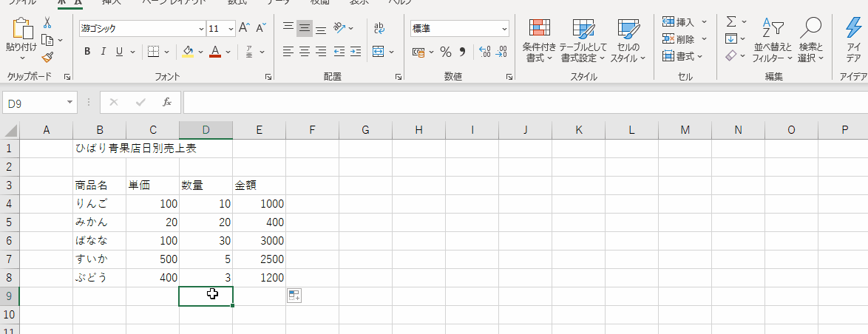This screenshot has width=868, height=334.
Task: Cut selection with the scissors icon
Action: [x=47, y=23]
